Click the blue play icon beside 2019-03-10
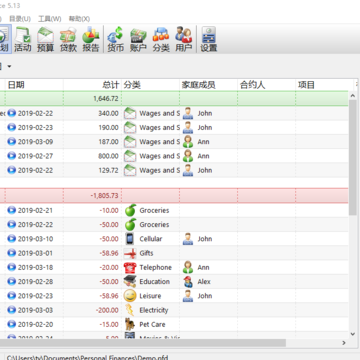 pyautogui.click(x=12, y=239)
